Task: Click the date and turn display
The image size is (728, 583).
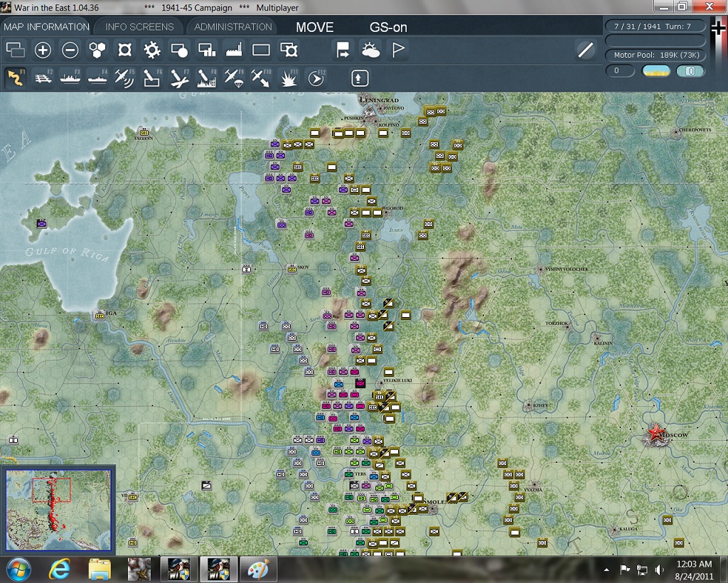Action: (x=655, y=26)
